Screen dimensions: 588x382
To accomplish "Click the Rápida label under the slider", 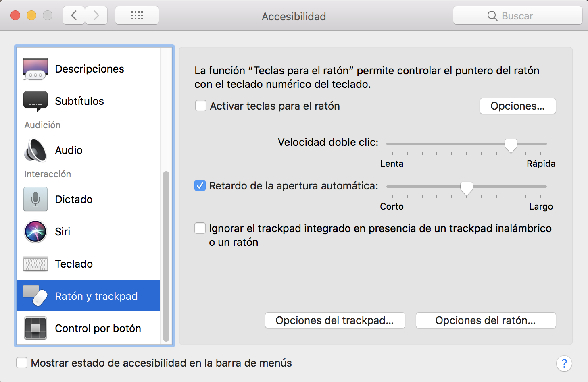I will pyautogui.click(x=541, y=164).
